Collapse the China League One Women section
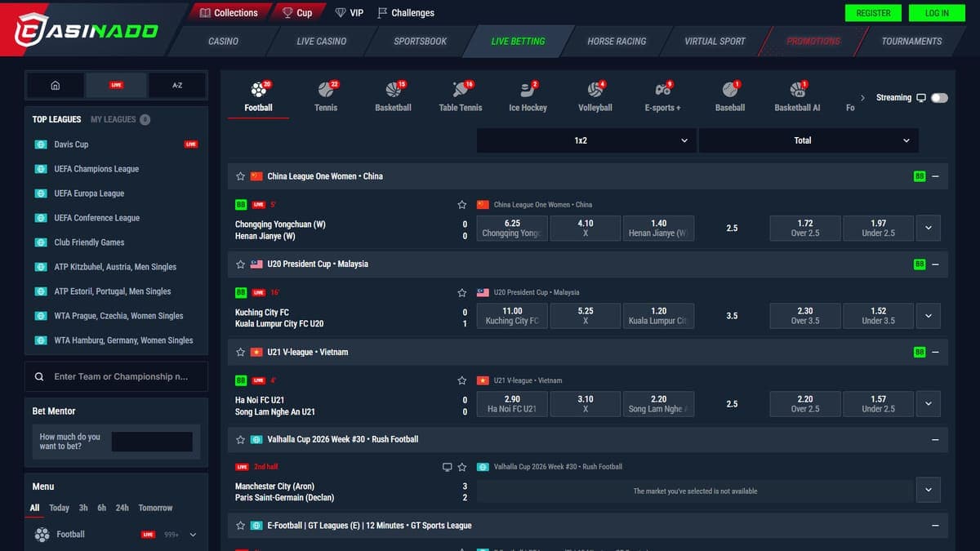The width and height of the screenshot is (980, 551). coord(936,176)
